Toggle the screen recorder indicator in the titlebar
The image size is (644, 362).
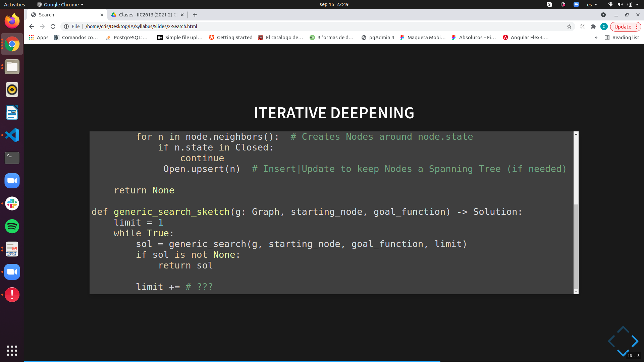(x=604, y=15)
